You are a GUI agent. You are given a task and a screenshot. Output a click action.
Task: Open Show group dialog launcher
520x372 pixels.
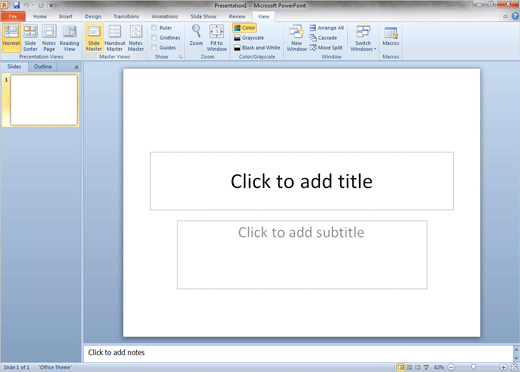(180, 57)
